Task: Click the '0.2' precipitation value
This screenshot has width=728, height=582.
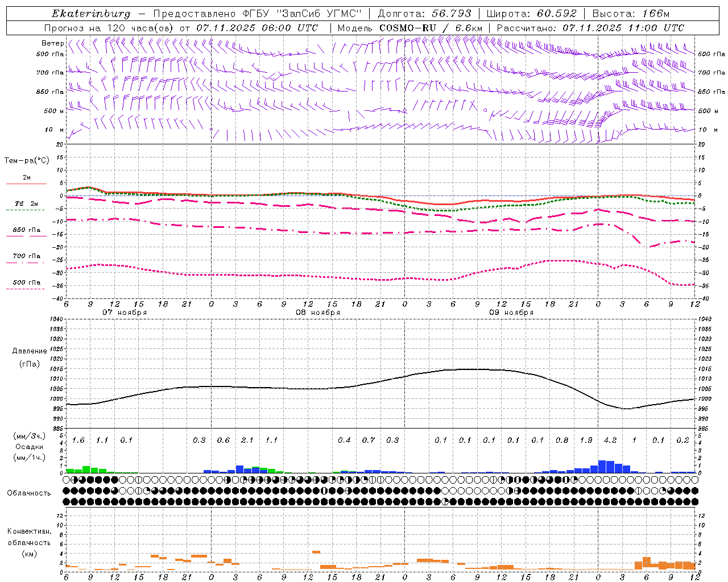Action: pyautogui.click(x=682, y=440)
